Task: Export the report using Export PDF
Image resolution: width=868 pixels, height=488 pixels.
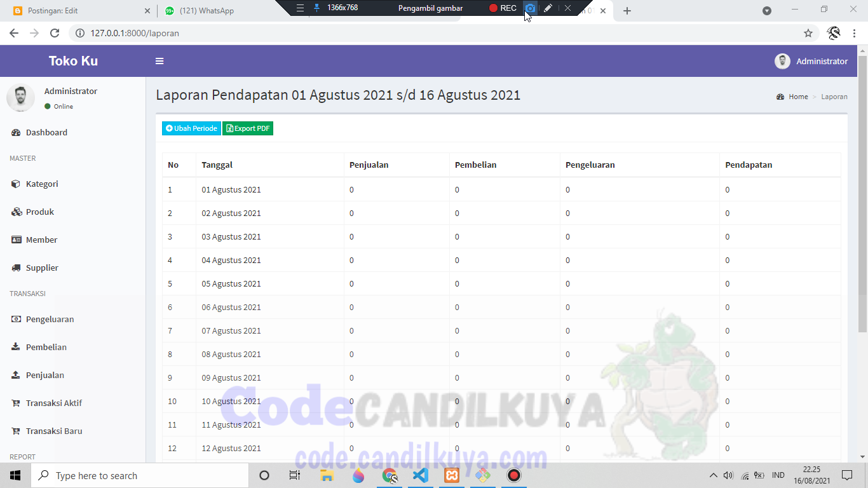Action: 247,128
